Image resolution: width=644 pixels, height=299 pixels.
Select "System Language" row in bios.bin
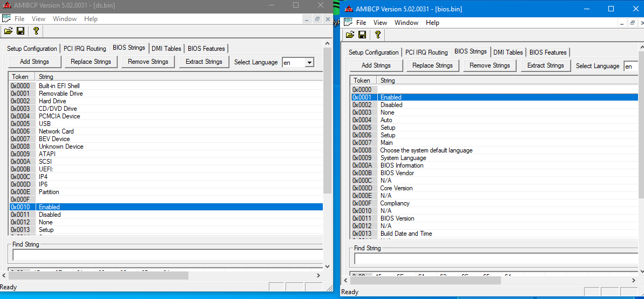click(x=494, y=158)
